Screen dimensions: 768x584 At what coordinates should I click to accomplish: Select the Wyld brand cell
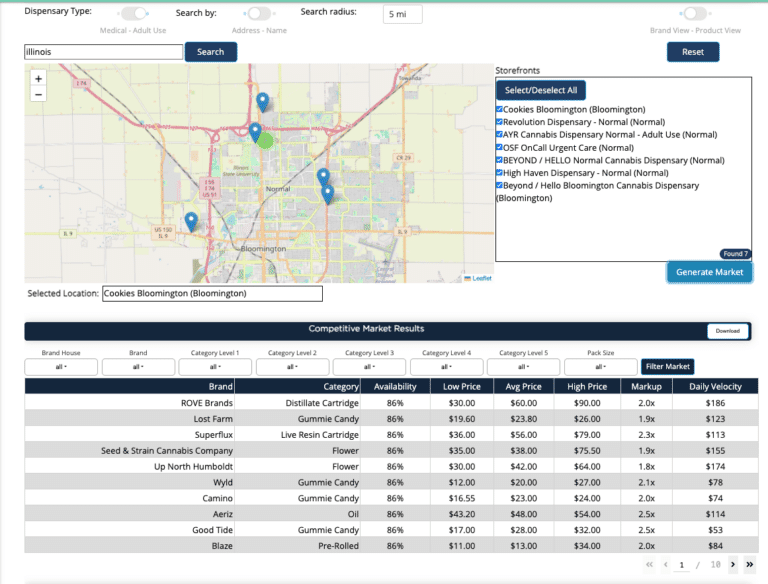130,482
